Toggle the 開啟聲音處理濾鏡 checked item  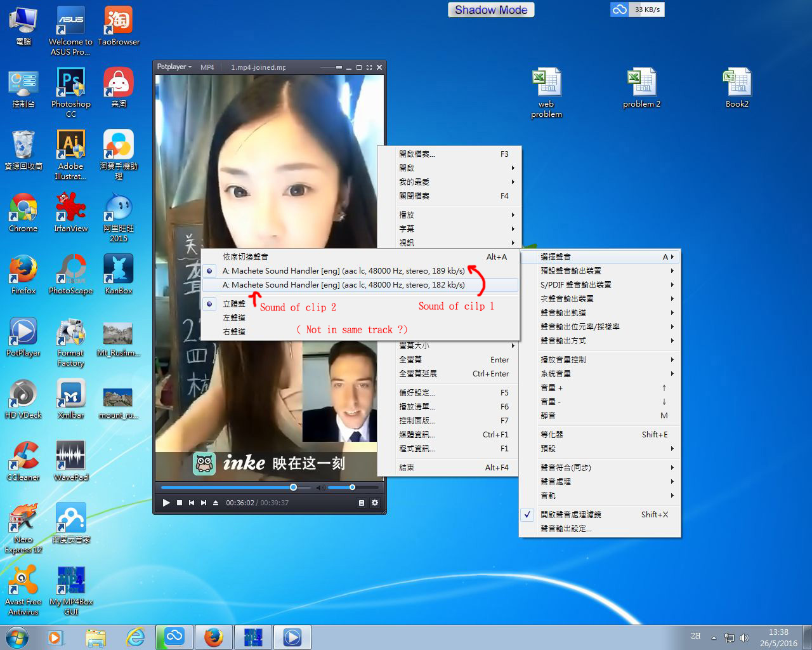tap(599, 515)
